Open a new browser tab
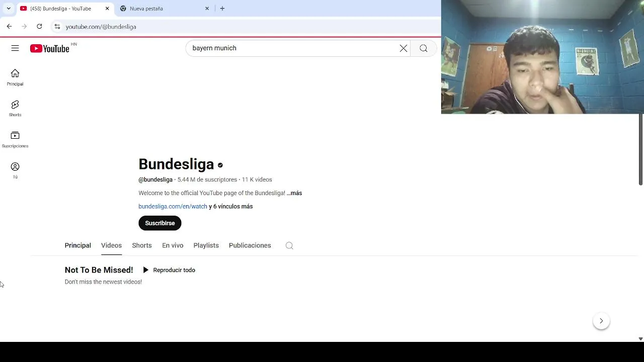This screenshot has height=362, width=644. pos(222,9)
